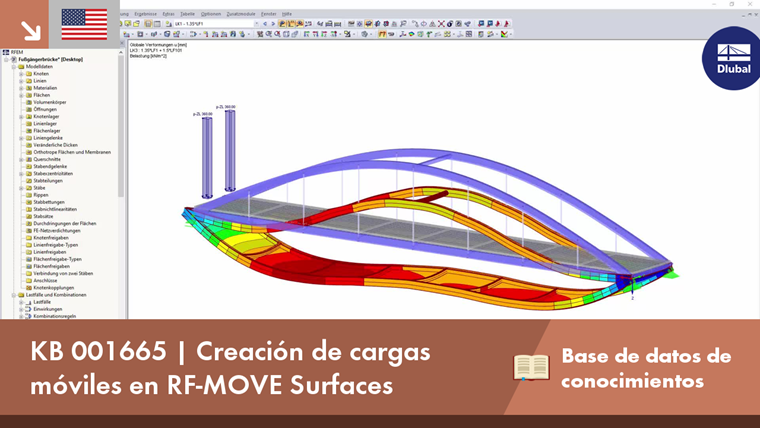This screenshot has height=428, width=760.
Task: Select Flächenfreigabe-Typen tree item
Action: tap(57, 259)
